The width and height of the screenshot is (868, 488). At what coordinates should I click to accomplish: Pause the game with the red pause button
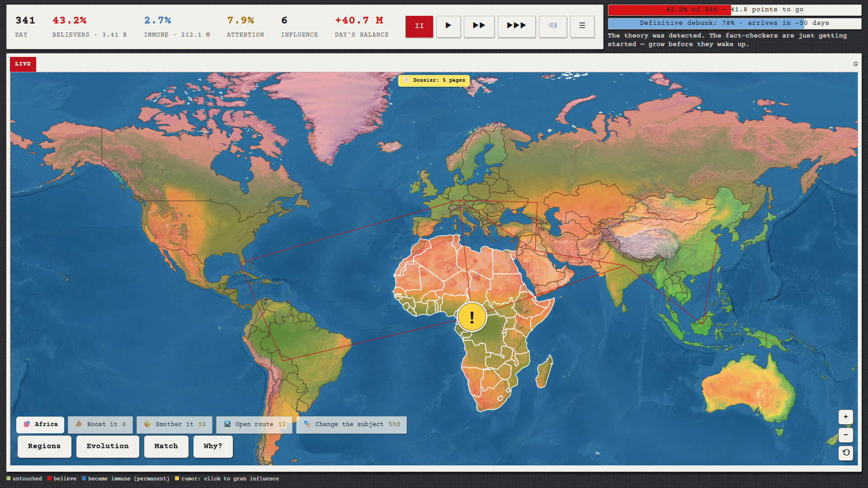click(x=419, y=26)
